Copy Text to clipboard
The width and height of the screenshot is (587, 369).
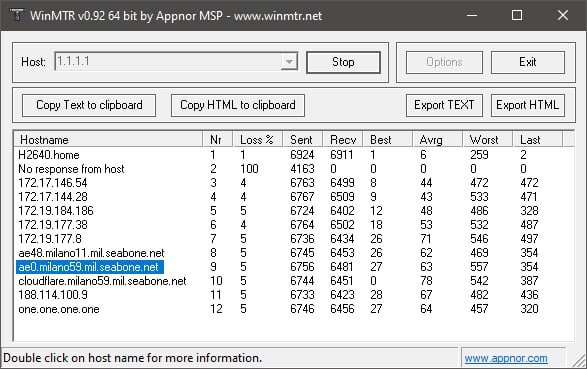[x=89, y=105]
